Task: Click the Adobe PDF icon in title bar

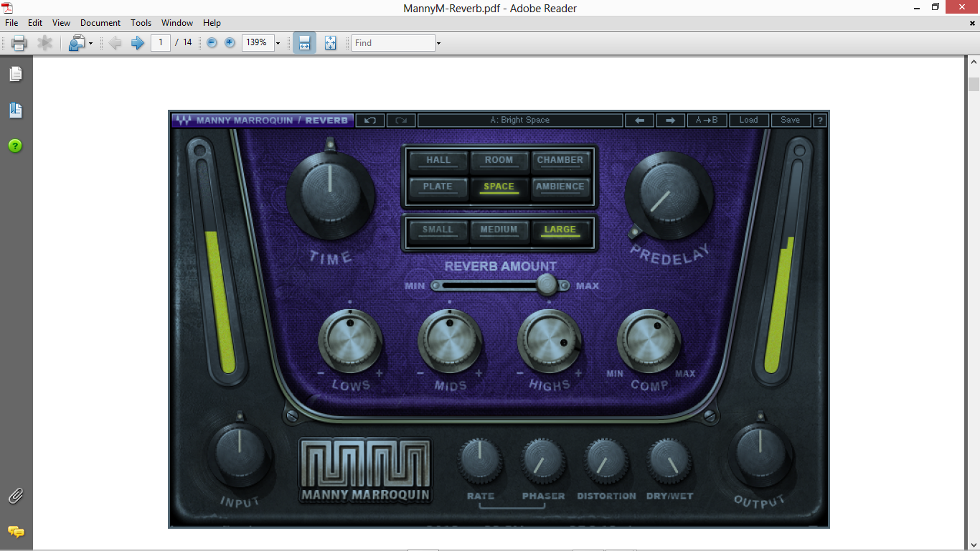Action: click(9, 8)
